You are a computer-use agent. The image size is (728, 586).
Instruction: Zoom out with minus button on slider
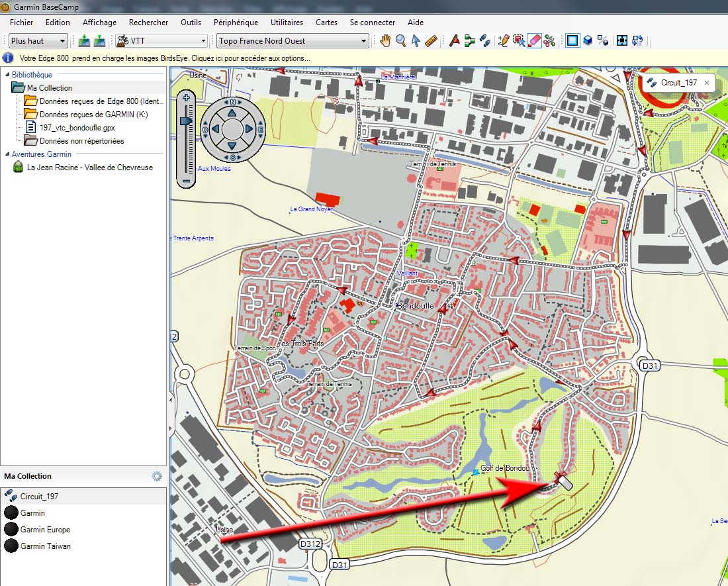pyautogui.click(x=186, y=181)
